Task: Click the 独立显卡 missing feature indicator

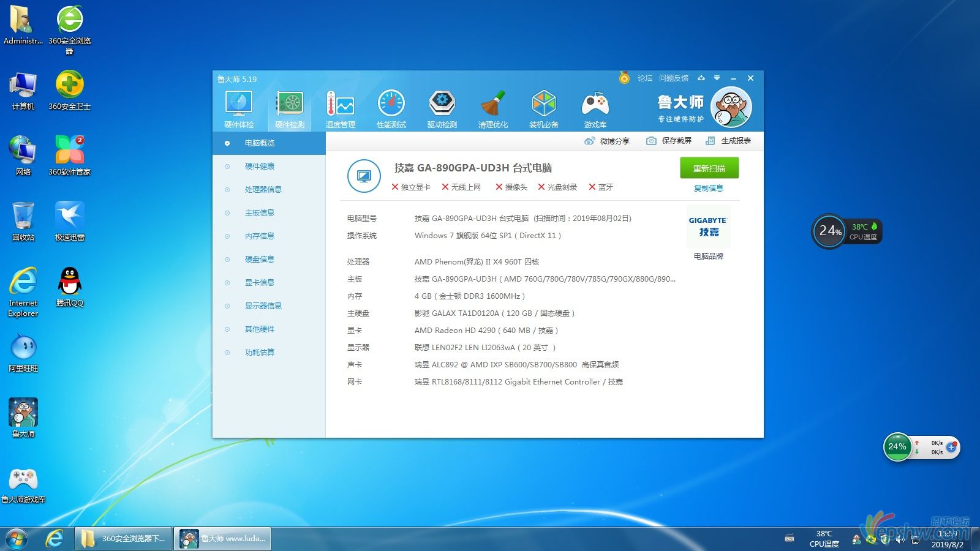Action: click(411, 187)
